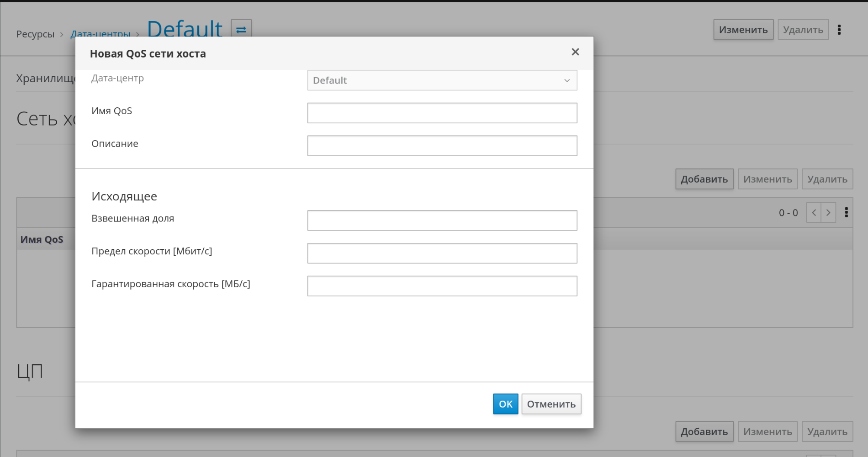This screenshot has height=457, width=868.
Task: Select the Предел скорости [Мбит/с] field
Action: [x=442, y=253]
